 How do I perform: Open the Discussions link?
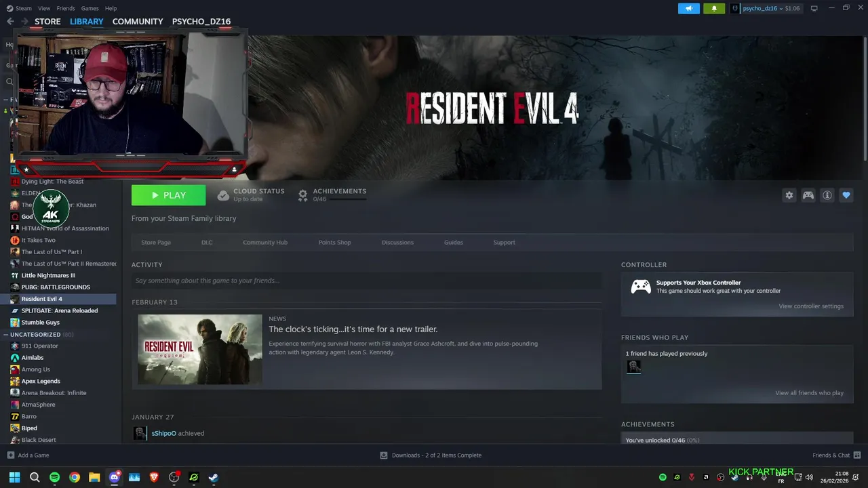[397, 242]
